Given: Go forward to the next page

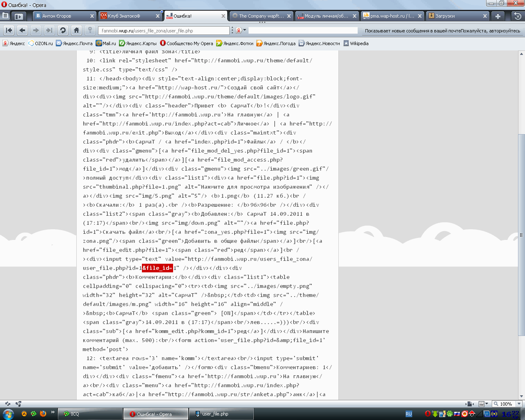Looking at the screenshot, I should tap(36, 30).
